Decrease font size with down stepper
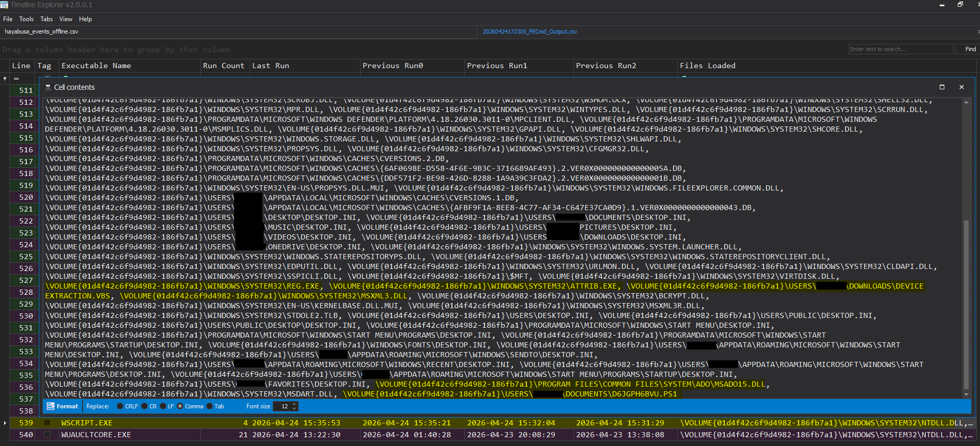 [294, 408]
